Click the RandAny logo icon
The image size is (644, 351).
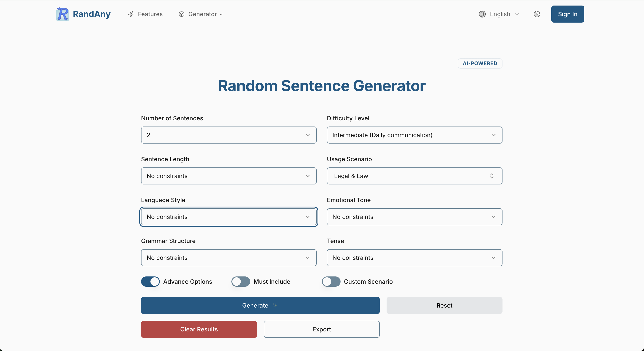click(62, 14)
